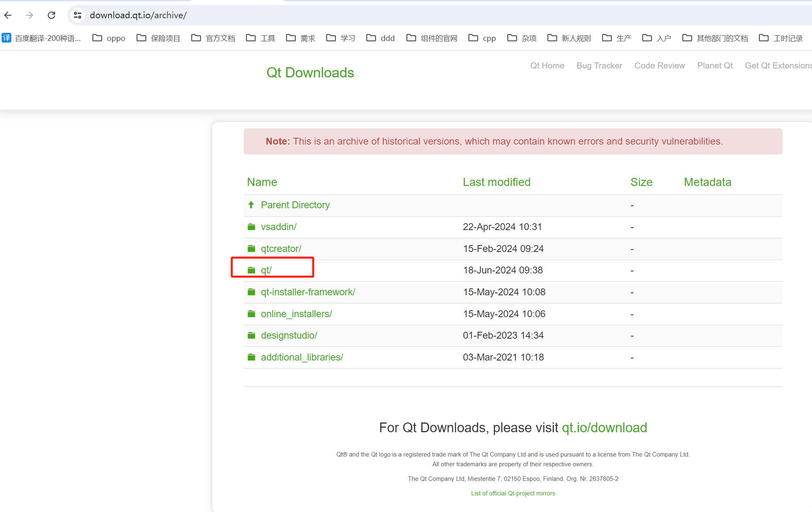
Task: Sort listing by Name column header
Action: (262, 182)
